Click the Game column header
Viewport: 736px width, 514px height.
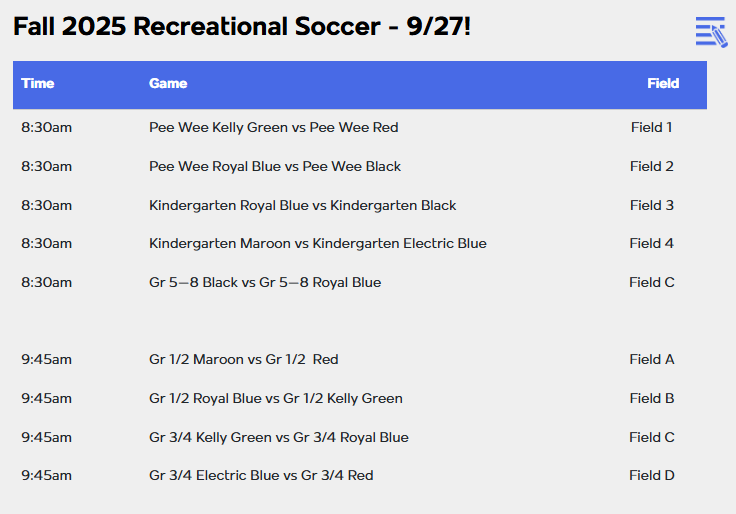[x=168, y=84]
